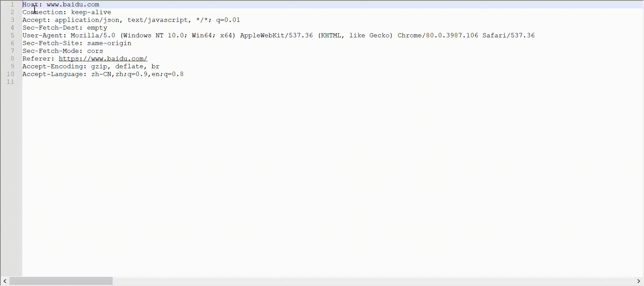Click line number 1 in the gutter
644x286 pixels.
12,5
